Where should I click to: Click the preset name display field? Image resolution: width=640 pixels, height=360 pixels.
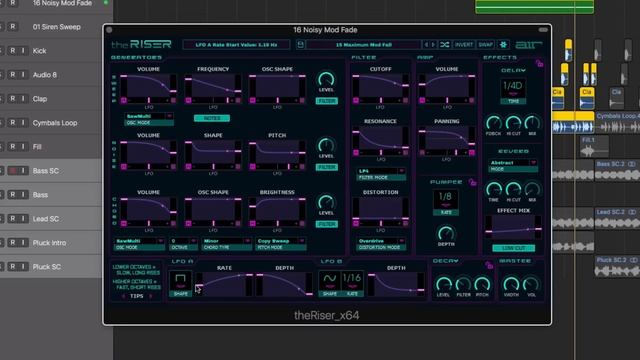[x=363, y=44]
